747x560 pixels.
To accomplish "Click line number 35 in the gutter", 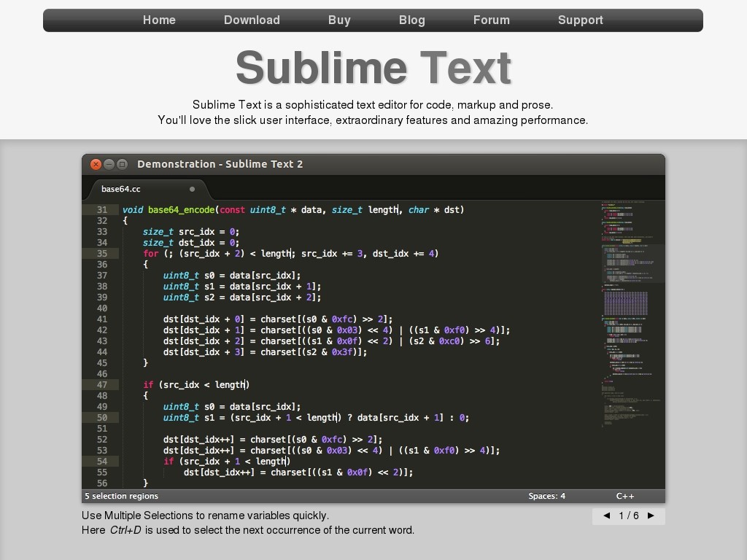I will (102, 254).
